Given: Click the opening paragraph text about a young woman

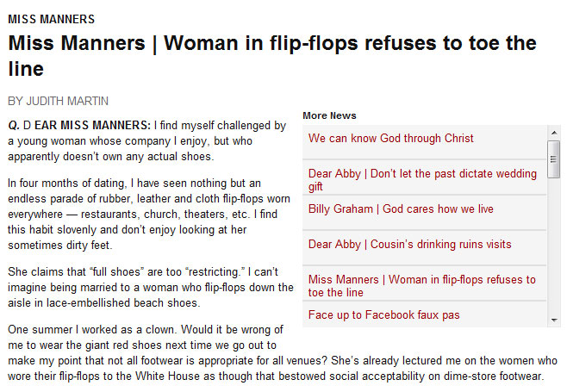Looking at the screenshot, I should (146, 141).
